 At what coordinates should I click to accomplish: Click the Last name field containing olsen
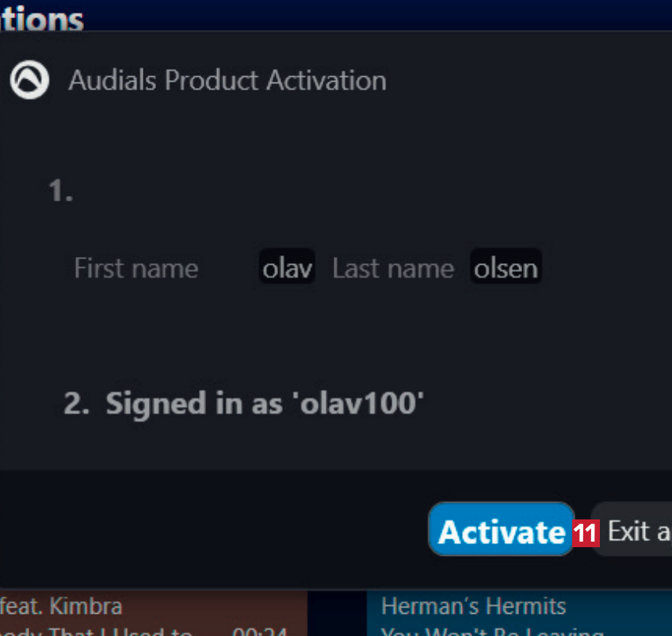pos(506,268)
